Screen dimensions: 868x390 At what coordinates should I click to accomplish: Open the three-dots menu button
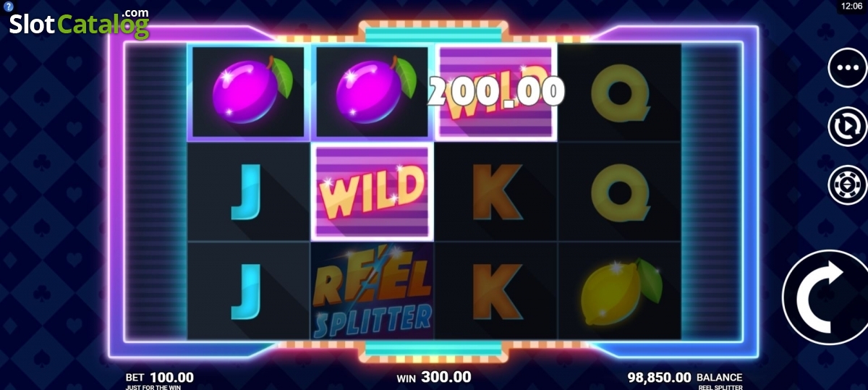(x=847, y=67)
